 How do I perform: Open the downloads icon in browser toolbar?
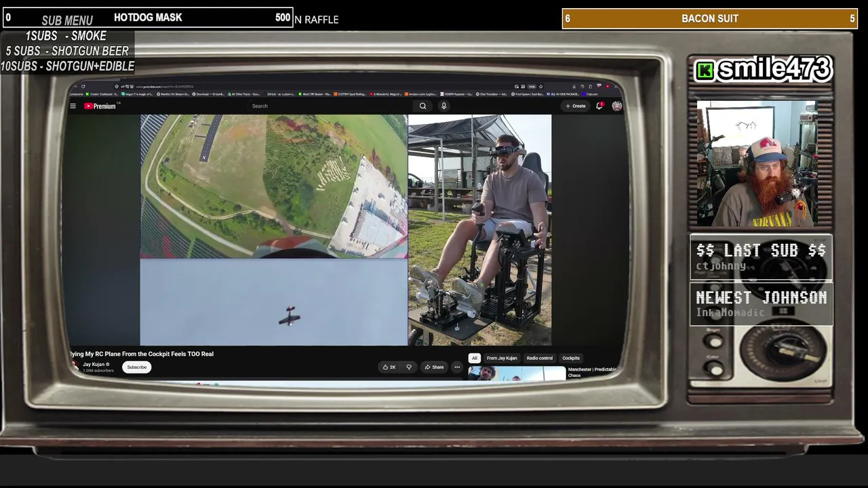tap(574, 87)
